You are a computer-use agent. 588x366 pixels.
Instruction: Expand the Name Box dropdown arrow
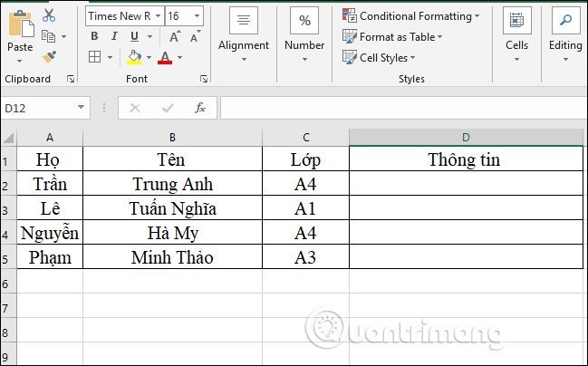pyautogui.click(x=81, y=107)
